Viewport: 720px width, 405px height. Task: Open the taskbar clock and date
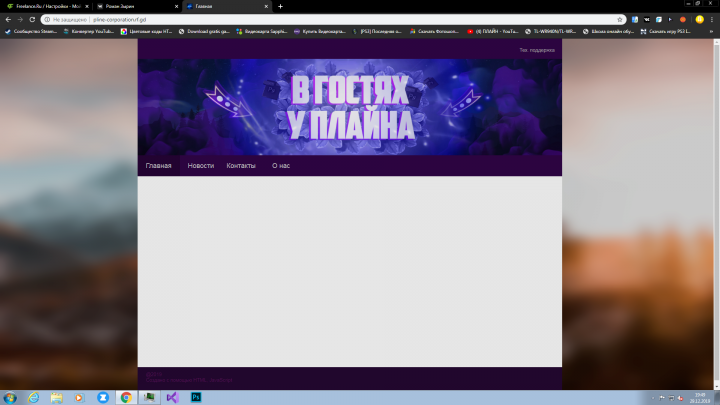coord(700,398)
